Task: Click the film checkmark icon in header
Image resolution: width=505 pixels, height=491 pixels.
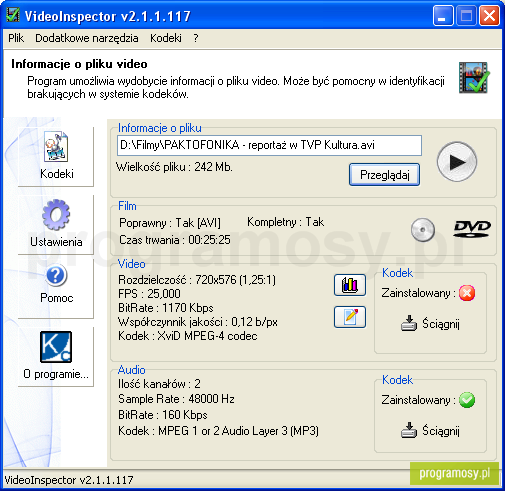Action: point(474,78)
